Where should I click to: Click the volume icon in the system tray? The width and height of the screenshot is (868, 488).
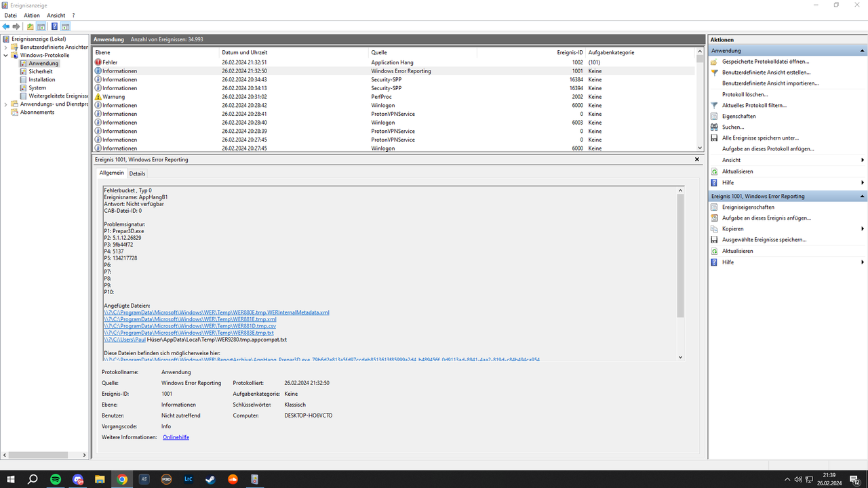coord(798,479)
